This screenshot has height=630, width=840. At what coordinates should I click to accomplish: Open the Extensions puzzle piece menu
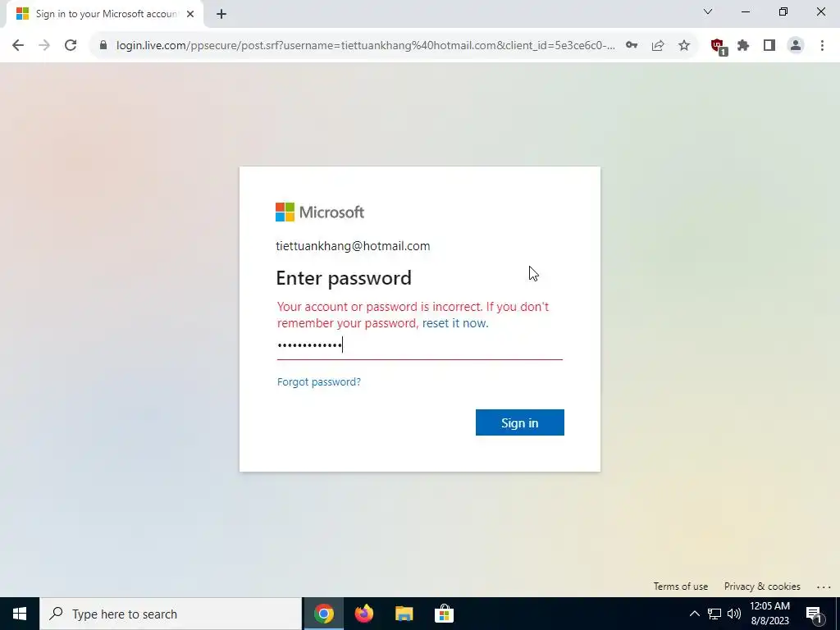tap(743, 46)
